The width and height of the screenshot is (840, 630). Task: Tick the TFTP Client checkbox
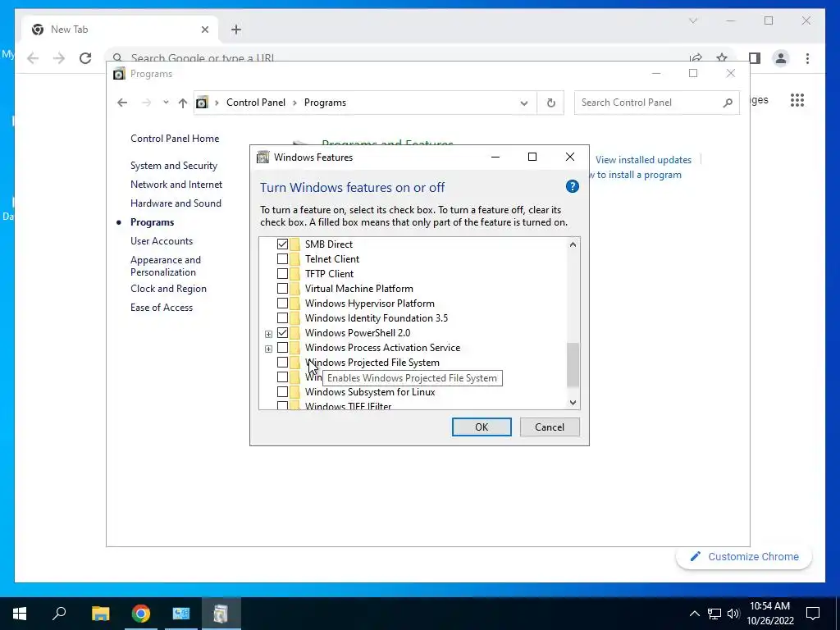[x=282, y=274]
